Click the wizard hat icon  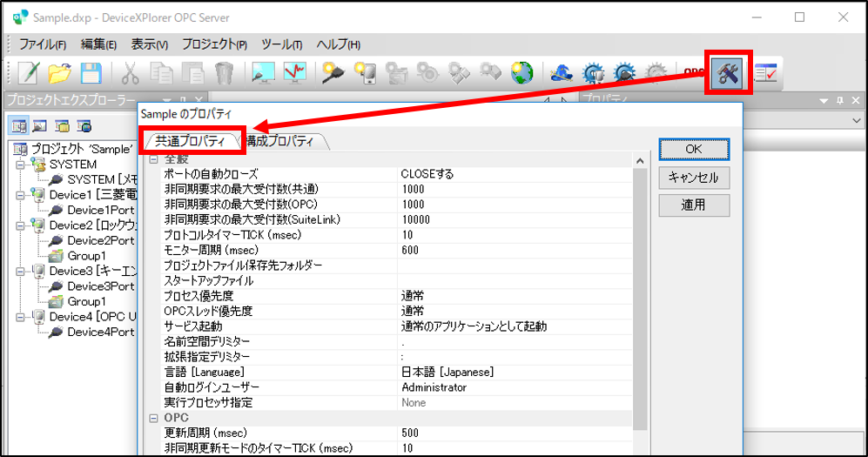pos(562,74)
